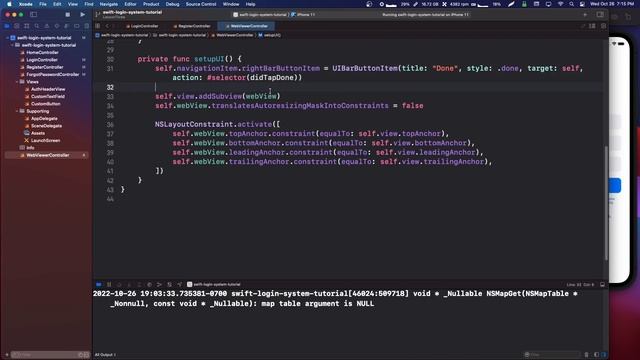Open the Issue navigator warning icon
Screen dimensions: 640x360
tap(47, 26)
